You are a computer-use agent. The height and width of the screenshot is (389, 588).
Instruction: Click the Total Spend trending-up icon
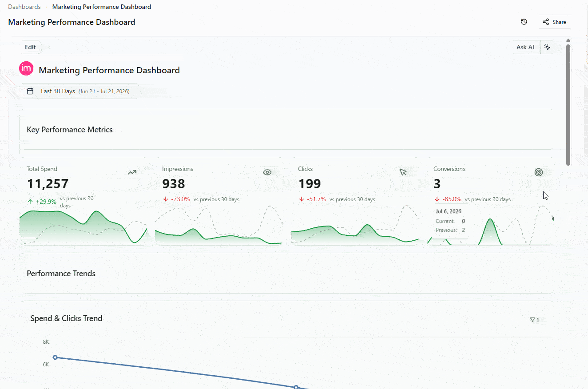coord(132,172)
